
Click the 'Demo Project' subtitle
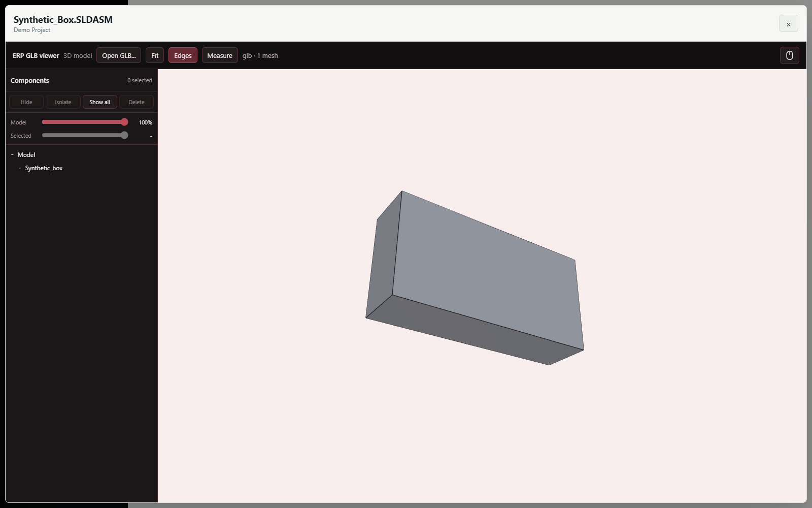click(32, 30)
